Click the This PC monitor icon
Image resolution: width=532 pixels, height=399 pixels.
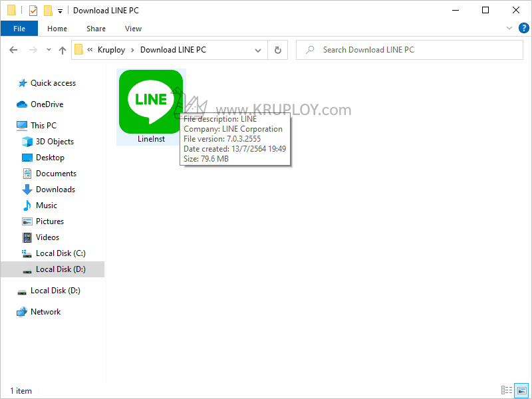tap(22, 126)
